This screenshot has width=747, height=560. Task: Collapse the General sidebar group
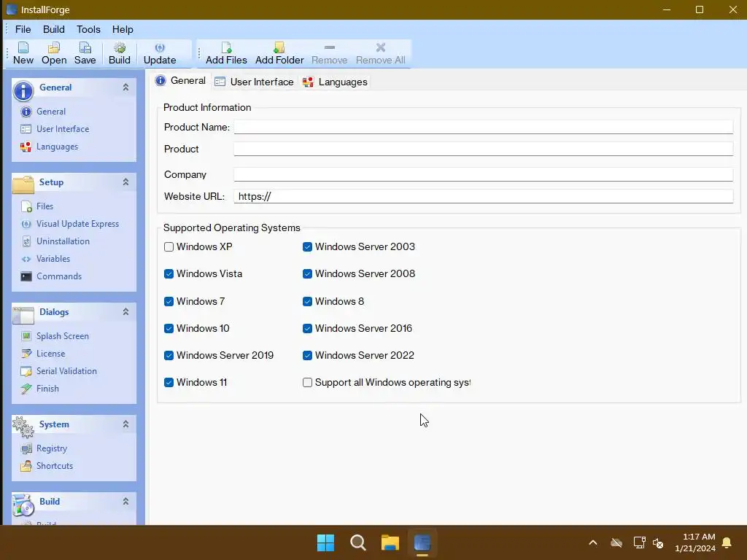click(125, 87)
